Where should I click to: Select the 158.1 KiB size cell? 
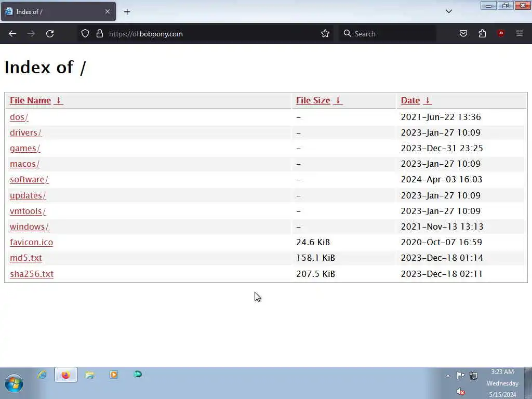pyautogui.click(x=315, y=258)
